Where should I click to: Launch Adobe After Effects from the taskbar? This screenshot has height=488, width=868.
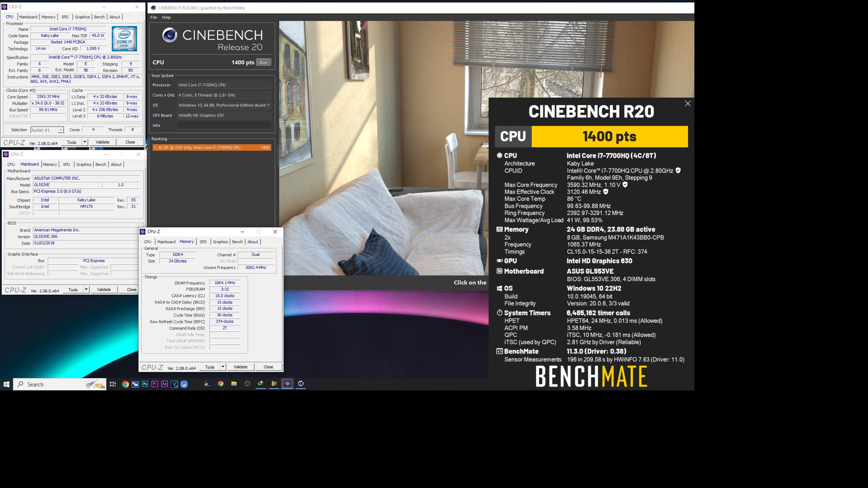(165, 384)
